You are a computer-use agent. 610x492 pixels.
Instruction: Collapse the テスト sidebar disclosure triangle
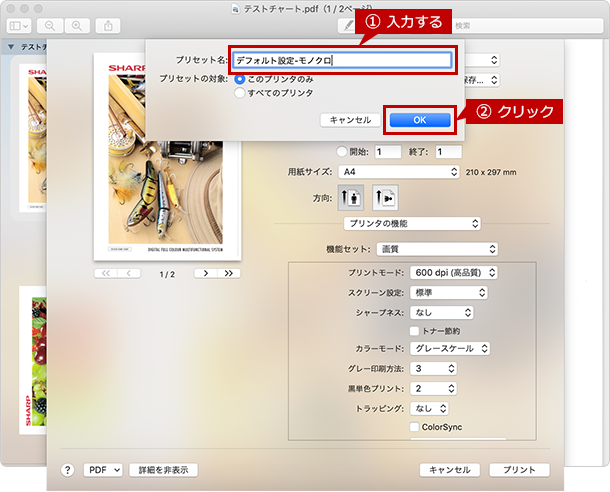[11, 47]
